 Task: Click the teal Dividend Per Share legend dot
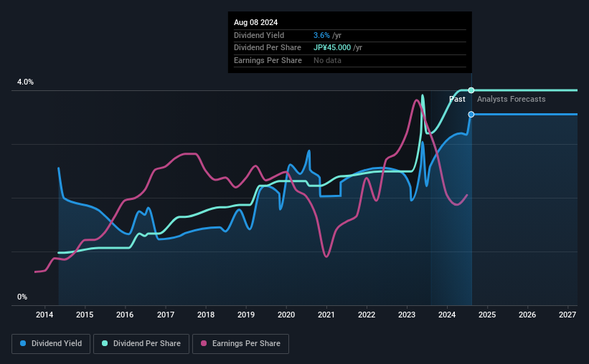[105, 343]
